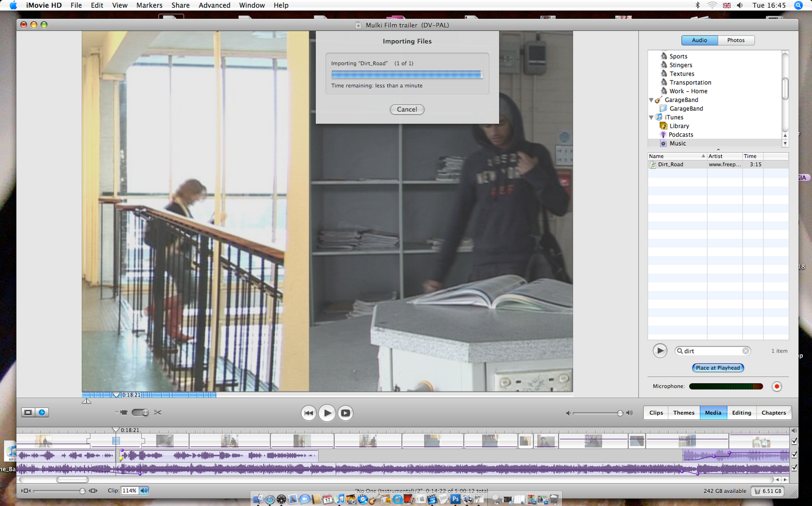The width and height of the screenshot is (812, 506).
Task: Open the File menu
Action: tap(76, 5)
